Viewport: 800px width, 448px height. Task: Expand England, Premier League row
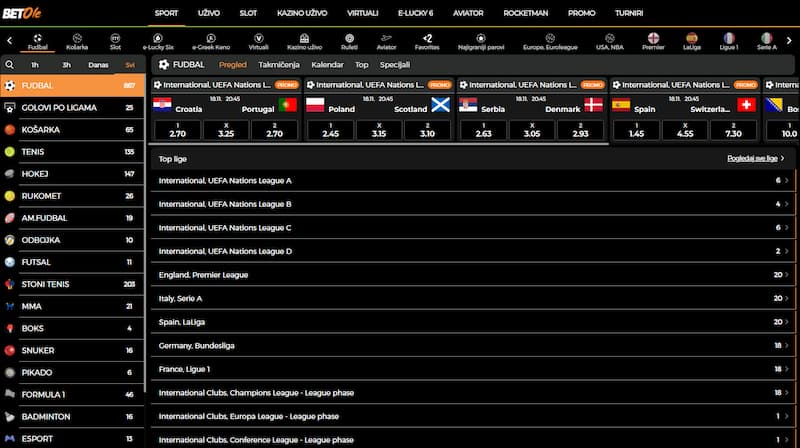click(x=473, y=275)
